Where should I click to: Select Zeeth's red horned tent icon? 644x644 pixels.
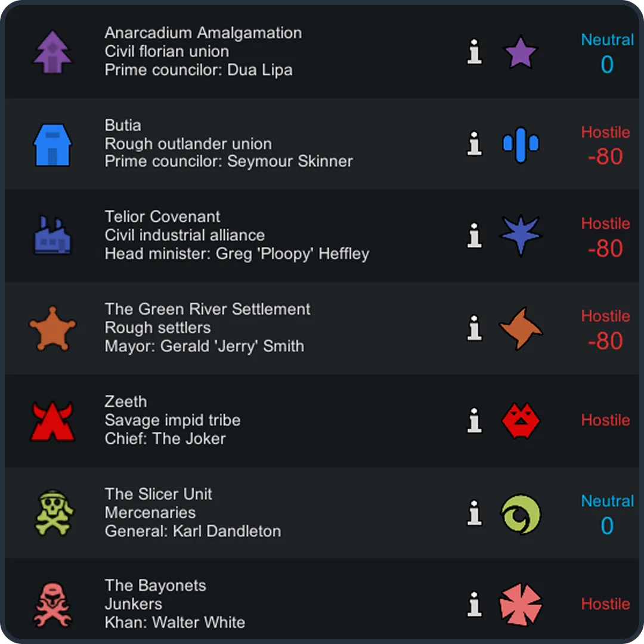(x=52, y=421)
